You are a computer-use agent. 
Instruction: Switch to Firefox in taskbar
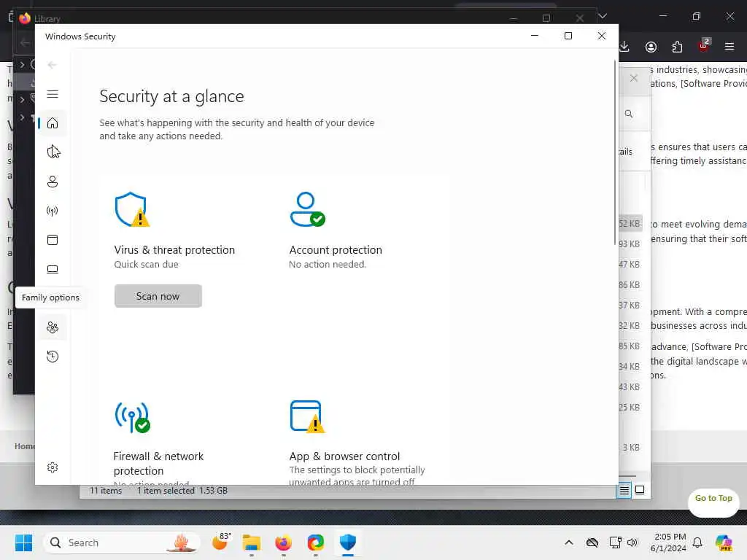point(284,542)
